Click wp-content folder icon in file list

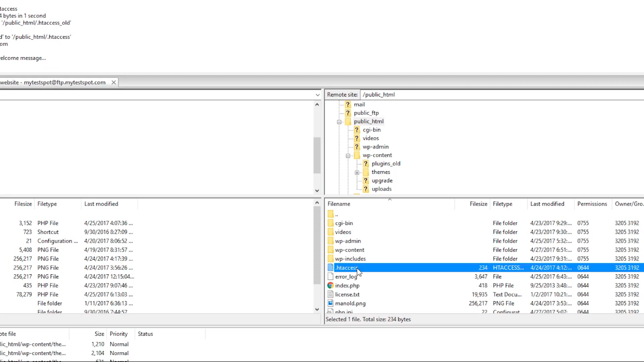pos(330,250)
